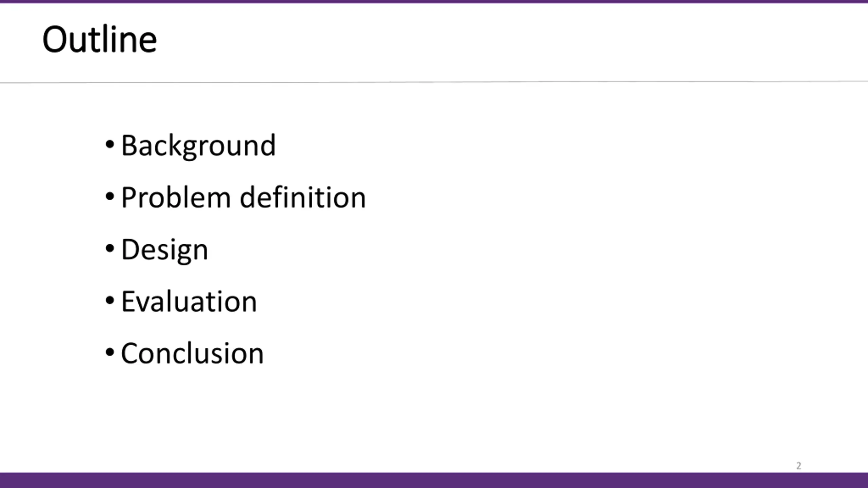Click the slide number 2

coord(799,466)
